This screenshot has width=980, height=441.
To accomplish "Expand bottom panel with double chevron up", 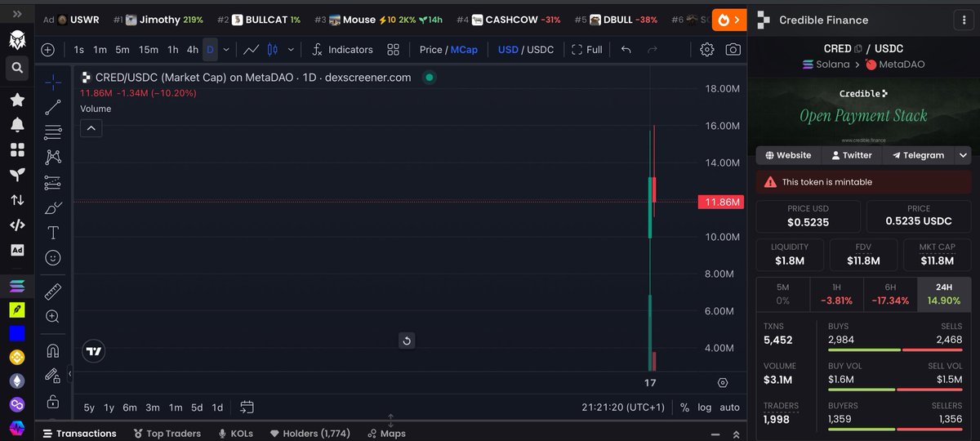I will pyautogui.click(x=736, y=434).
